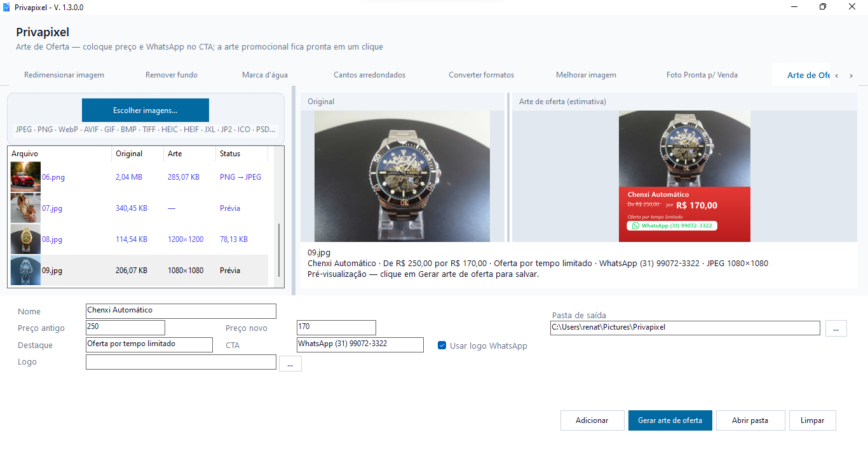
Task: Open the Marca d'água tab
Action: tap(265, 75)
